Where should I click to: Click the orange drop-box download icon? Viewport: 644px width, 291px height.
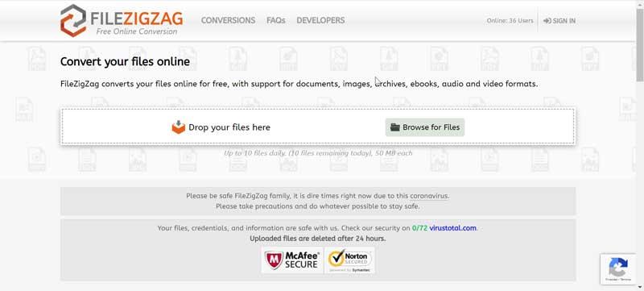pyautogui.click(x=178, y=127)
